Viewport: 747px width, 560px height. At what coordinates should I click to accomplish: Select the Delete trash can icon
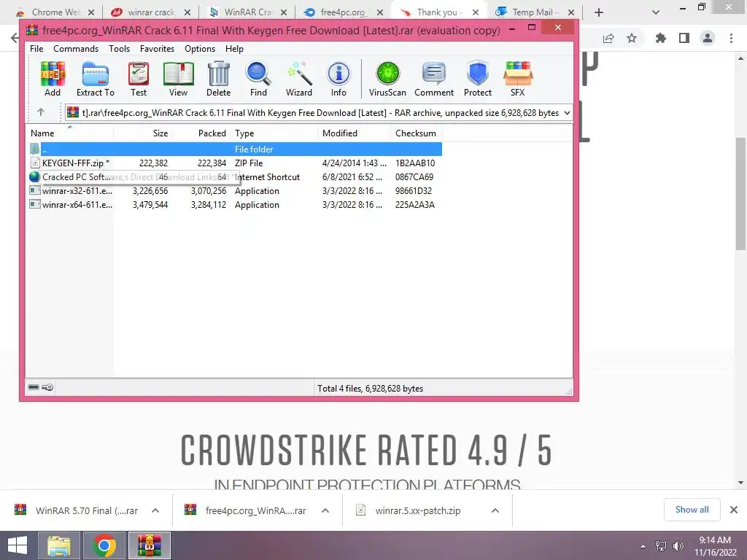219,79
